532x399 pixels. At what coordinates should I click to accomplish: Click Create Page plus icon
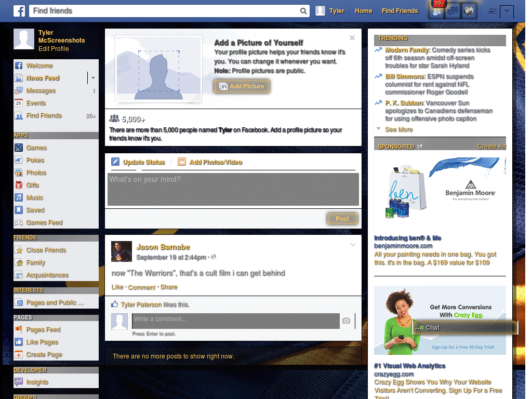click(19, 354)
